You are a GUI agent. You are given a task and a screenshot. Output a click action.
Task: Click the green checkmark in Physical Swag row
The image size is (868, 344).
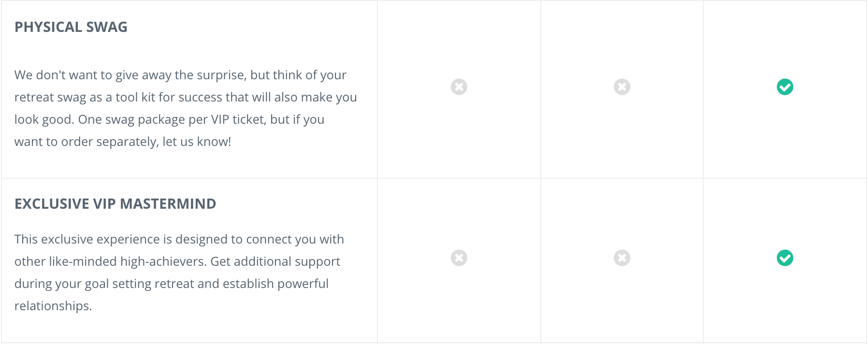(x=785, y=87)
